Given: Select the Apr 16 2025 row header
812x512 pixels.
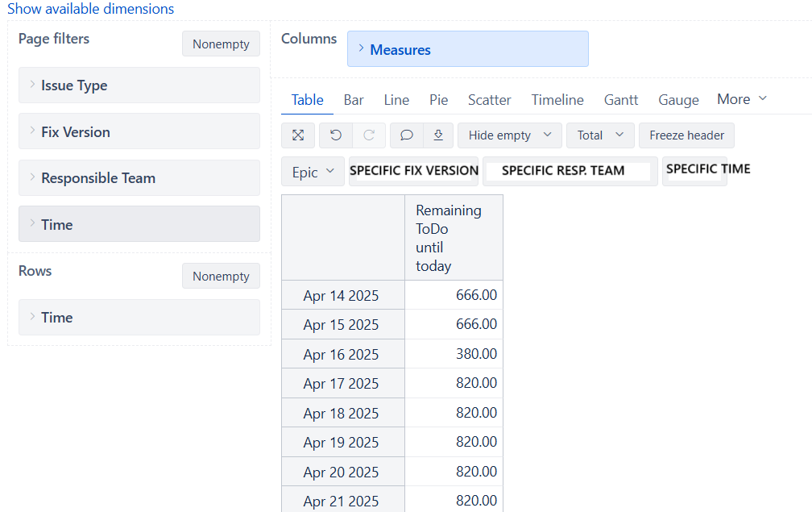Looking at the screenshot, I should click(x=342, y=355).
